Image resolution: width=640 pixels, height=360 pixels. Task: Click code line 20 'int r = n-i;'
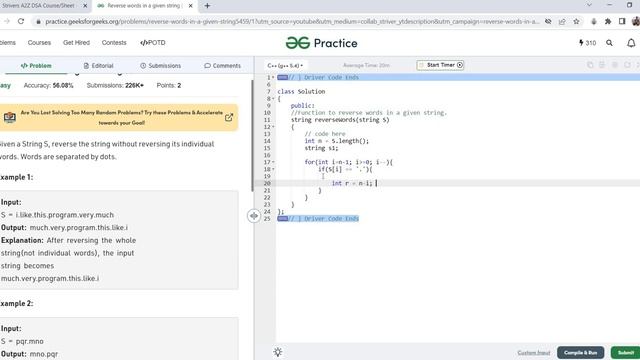[x=352, y=183]
